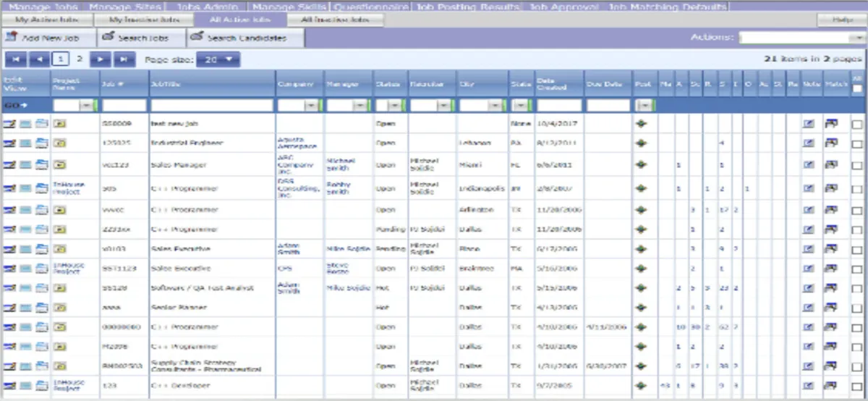868x401 pixels.
Task: Check the box for the test new job row
Action: [x=857, y=124]
